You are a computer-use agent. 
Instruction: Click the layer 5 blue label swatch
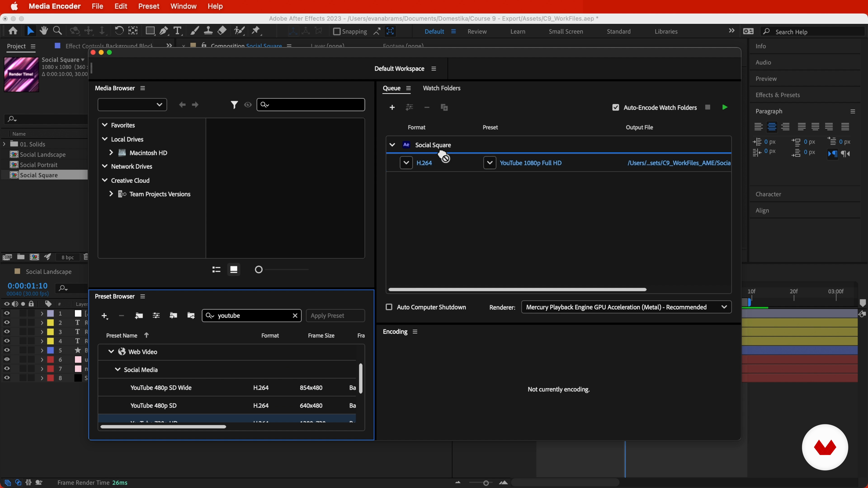[50, 350]
